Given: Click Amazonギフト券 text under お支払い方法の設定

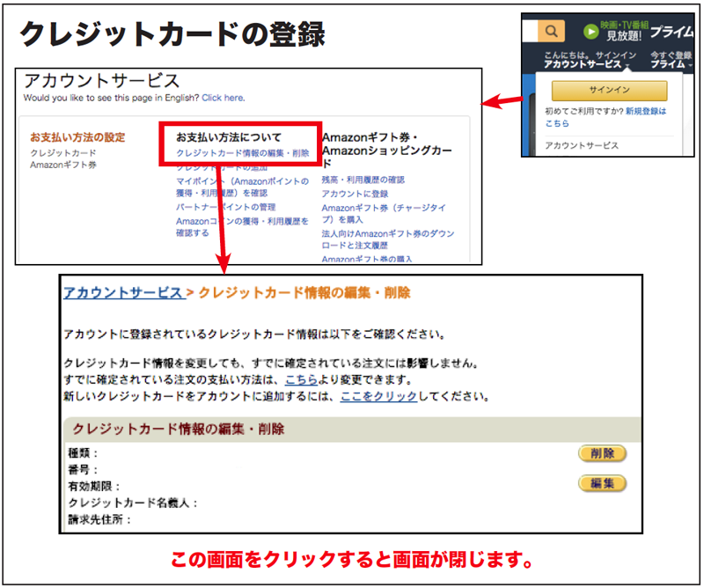Looking at the screenshot, I should (63, 165).
